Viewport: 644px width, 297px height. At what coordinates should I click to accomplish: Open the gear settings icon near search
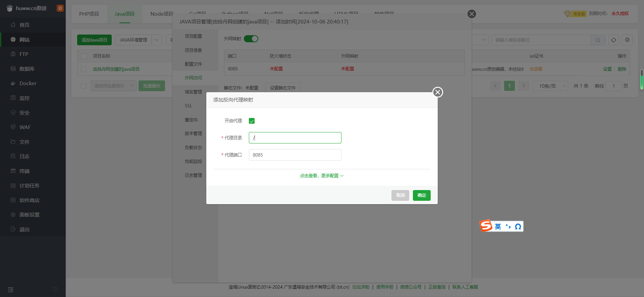[627, 40]
